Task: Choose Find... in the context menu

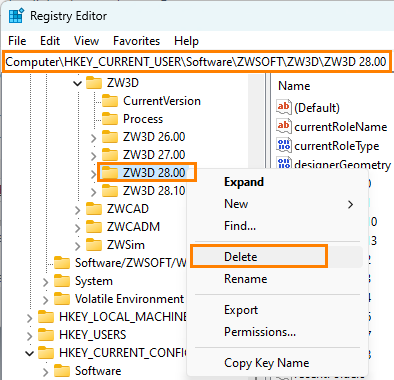Action: pyautogui.click(x=278, y=226)
